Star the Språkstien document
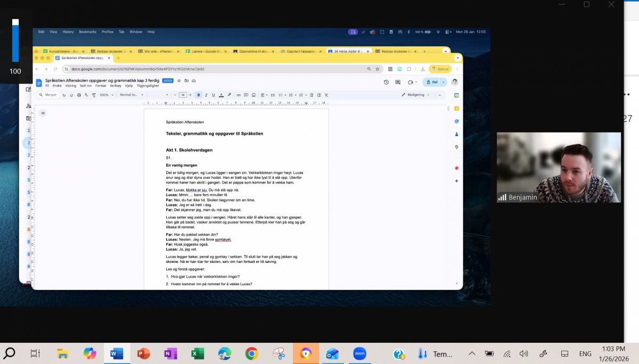639x364 pixels. pos(179,80)
